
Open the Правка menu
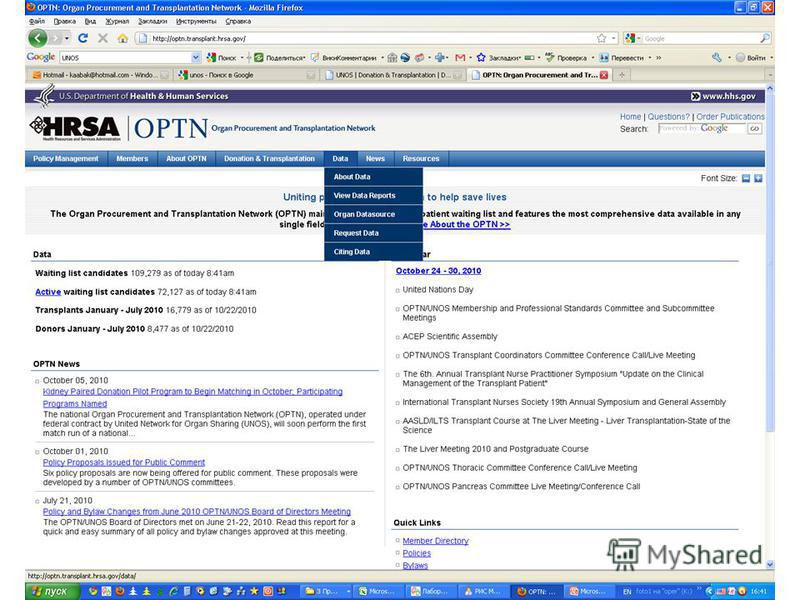(65, 21)
